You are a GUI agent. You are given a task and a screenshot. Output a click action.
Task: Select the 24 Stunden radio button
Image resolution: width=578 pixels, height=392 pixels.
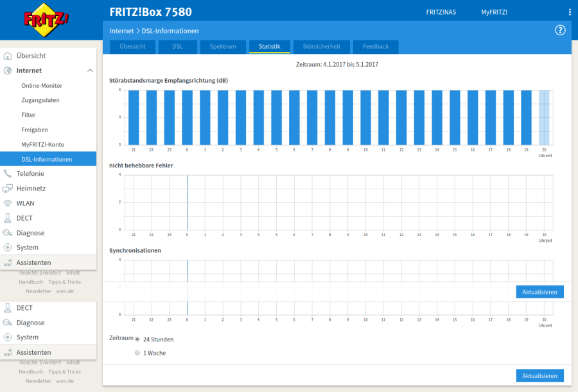pos(137,339)
